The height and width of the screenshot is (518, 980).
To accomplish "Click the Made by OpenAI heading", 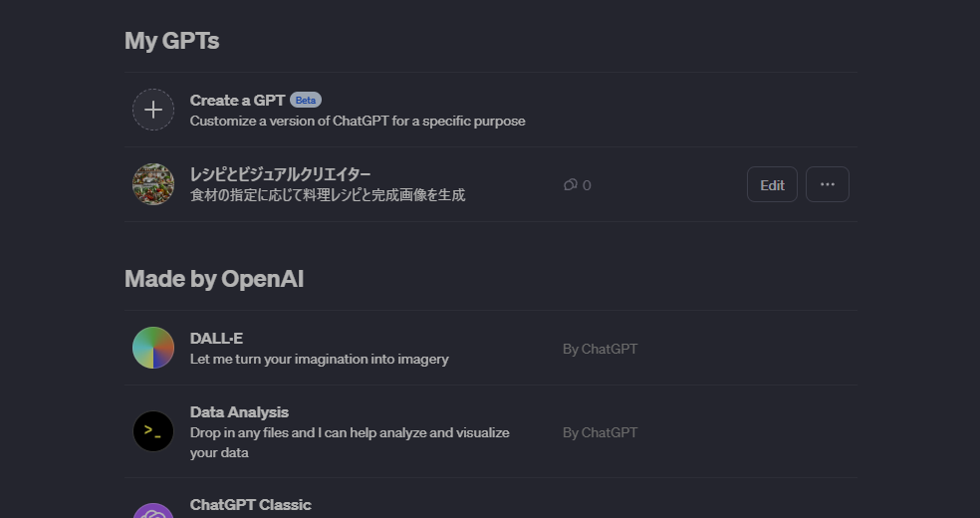I will click(x=214, y=279).
